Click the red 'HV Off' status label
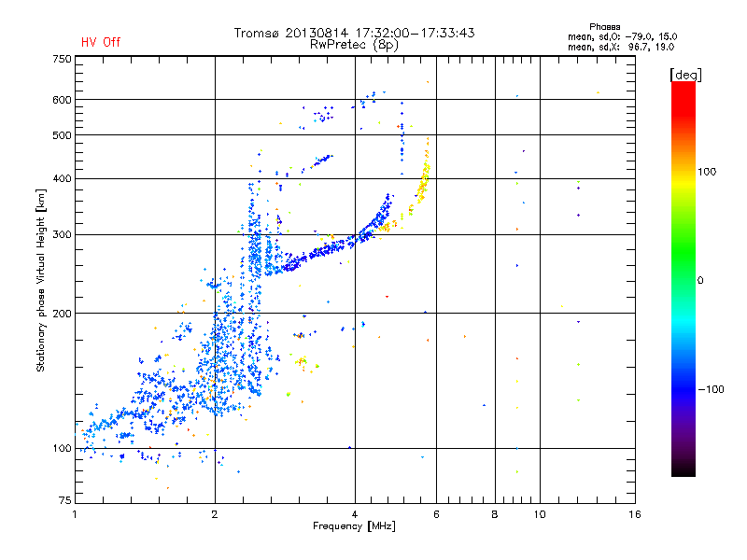 101,42
